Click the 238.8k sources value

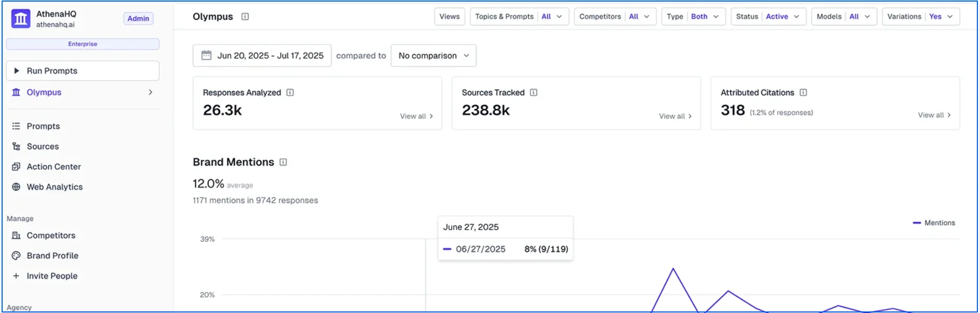(x=486, y=110)
